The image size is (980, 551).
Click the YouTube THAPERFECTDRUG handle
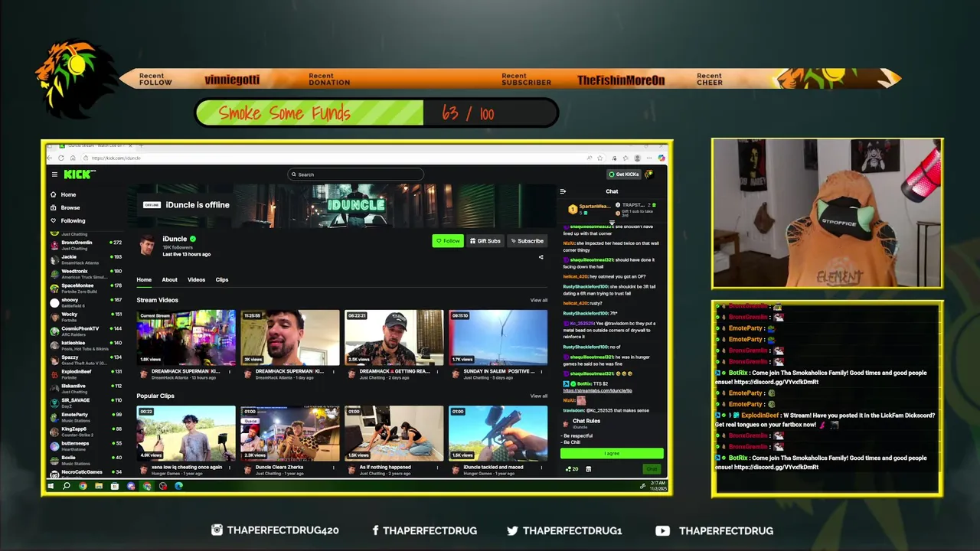click(x=714, y=530)
